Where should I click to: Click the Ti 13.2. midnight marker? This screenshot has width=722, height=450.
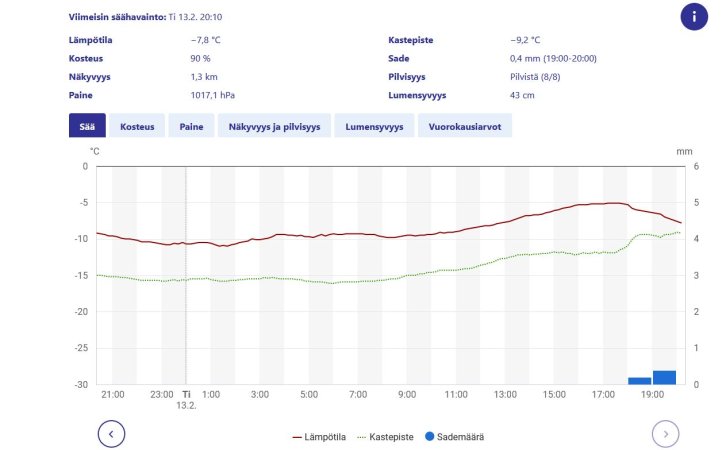pyautogui.click(x=186, y=400)
